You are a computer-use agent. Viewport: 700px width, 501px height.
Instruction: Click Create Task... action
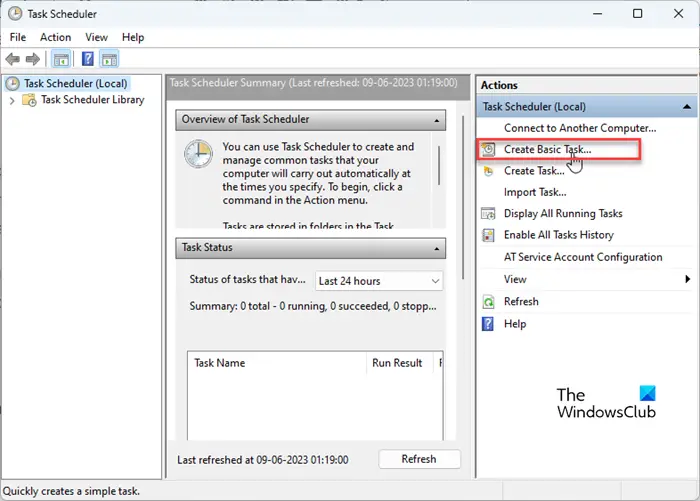pyautogui.click(x=534, y=171)
